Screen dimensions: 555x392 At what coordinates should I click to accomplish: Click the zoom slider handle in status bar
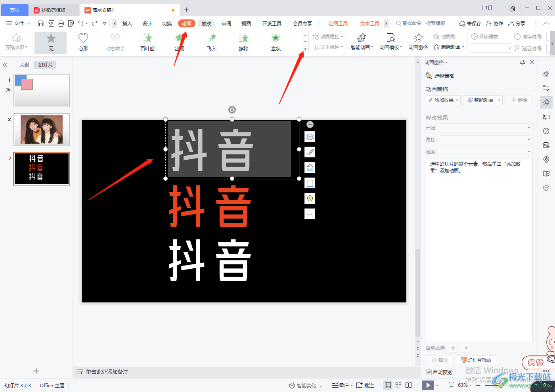coord(501,385)
